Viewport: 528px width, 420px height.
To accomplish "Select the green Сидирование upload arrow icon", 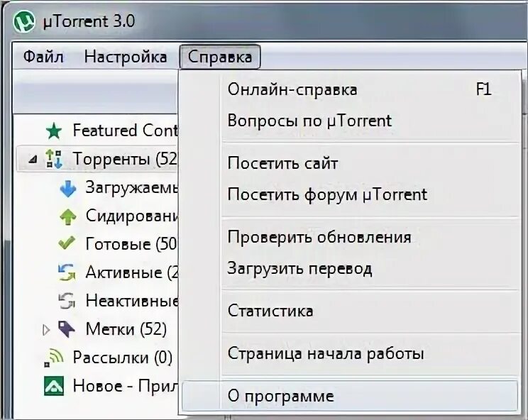I will pyautogui.click(x=68, y=216).
